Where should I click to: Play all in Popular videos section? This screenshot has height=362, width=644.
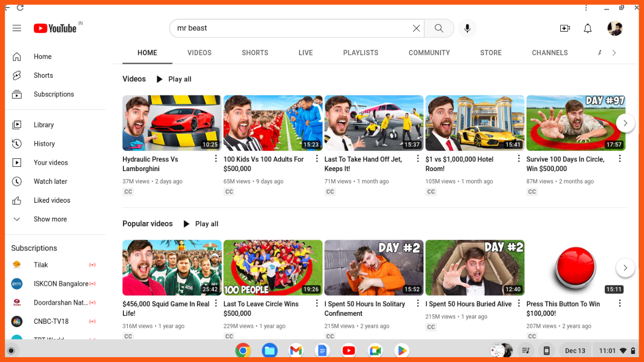tap(201, 224)
